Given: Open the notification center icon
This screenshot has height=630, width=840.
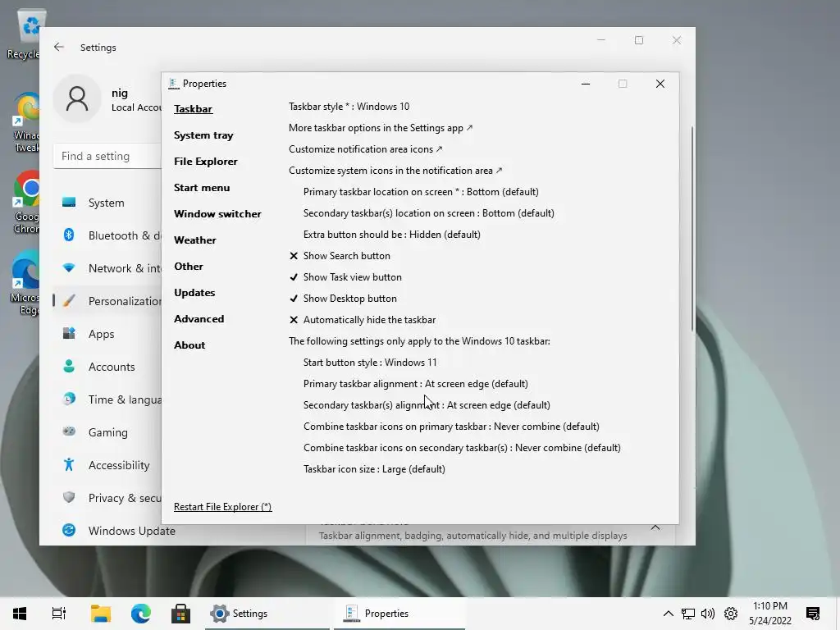Looking at the screenshot, I should tap(813, 614).
